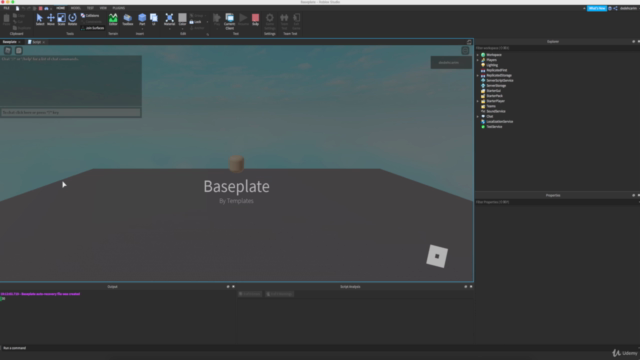The width and height of the screenshot is (640, 360).
Task: Toggle the chat icon in viewport
Action: click(18, 51)
